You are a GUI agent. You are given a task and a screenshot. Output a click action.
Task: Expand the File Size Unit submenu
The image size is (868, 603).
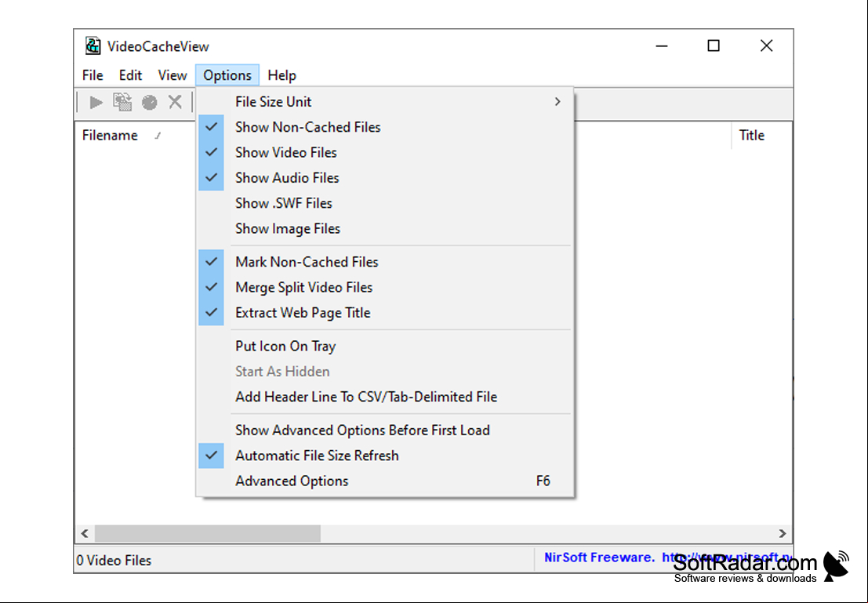point(385,102)
